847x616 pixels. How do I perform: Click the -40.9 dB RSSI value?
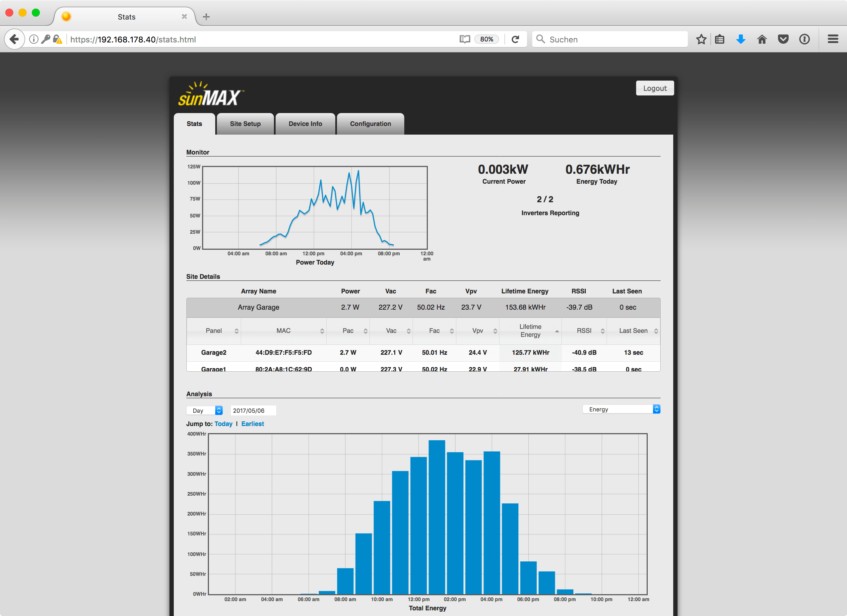point(584,352)
